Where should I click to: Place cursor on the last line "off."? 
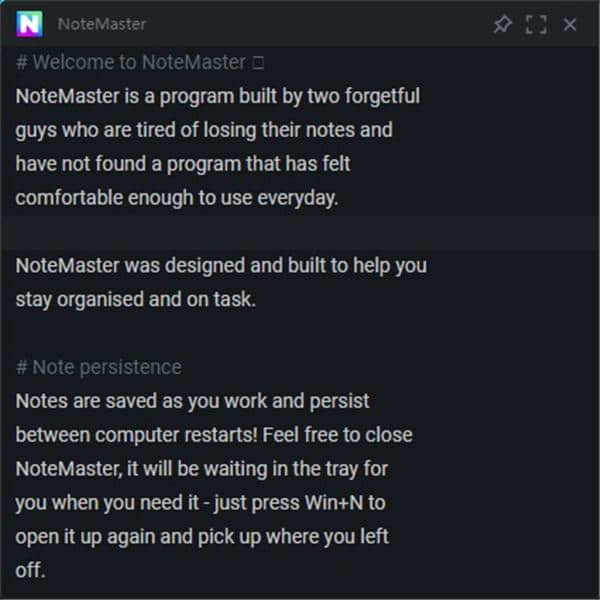pyautogui.click(x=30, y=571)
